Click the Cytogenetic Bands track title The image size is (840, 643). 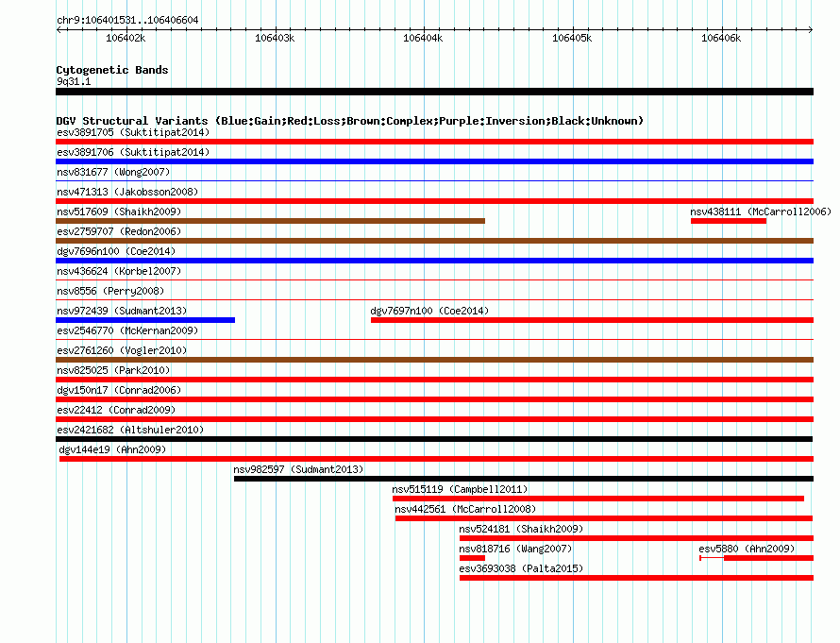point(112,70)
